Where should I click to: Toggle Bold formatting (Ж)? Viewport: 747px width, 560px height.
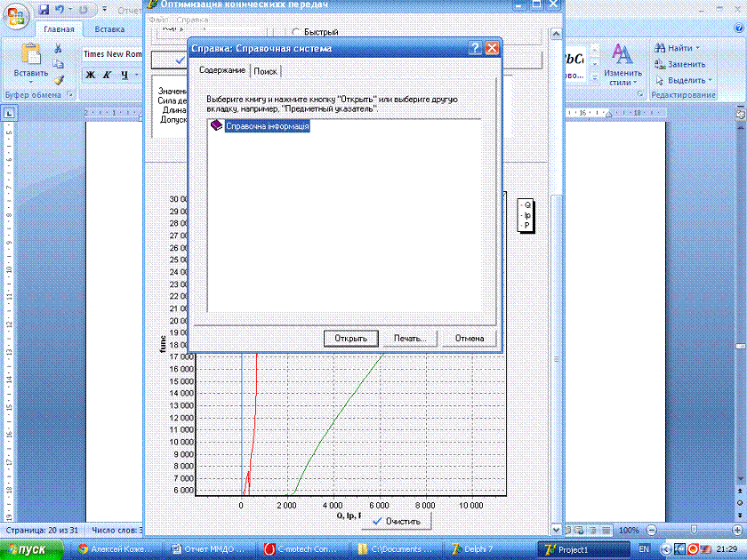(x=91, y=76)
